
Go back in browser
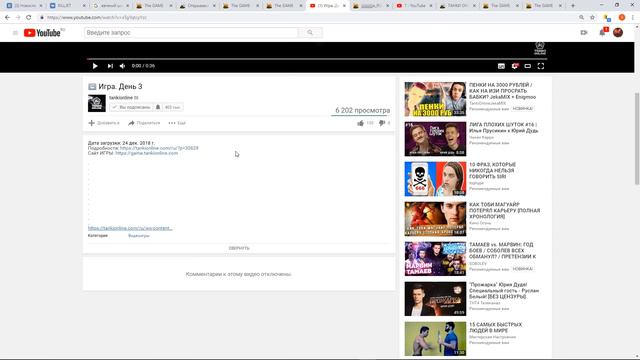tap(7, 18)
